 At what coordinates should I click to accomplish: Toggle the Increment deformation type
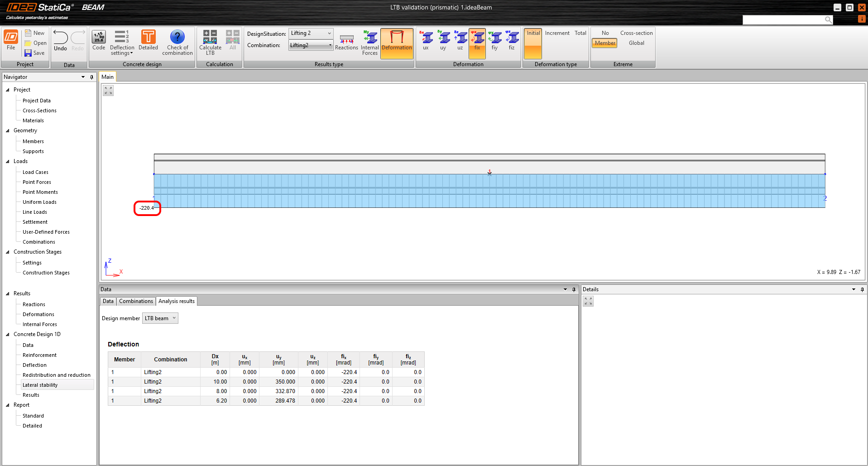pyautogui.click(x=557, y=33)
